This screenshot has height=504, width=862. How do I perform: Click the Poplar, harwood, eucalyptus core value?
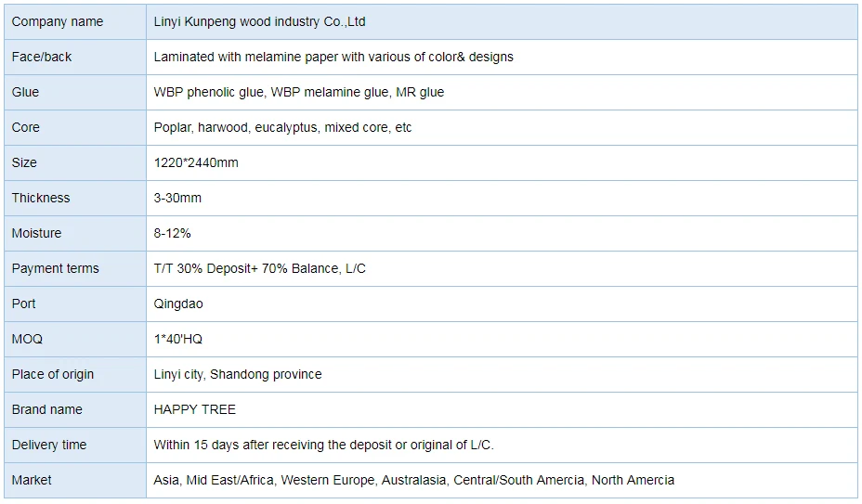282,127
